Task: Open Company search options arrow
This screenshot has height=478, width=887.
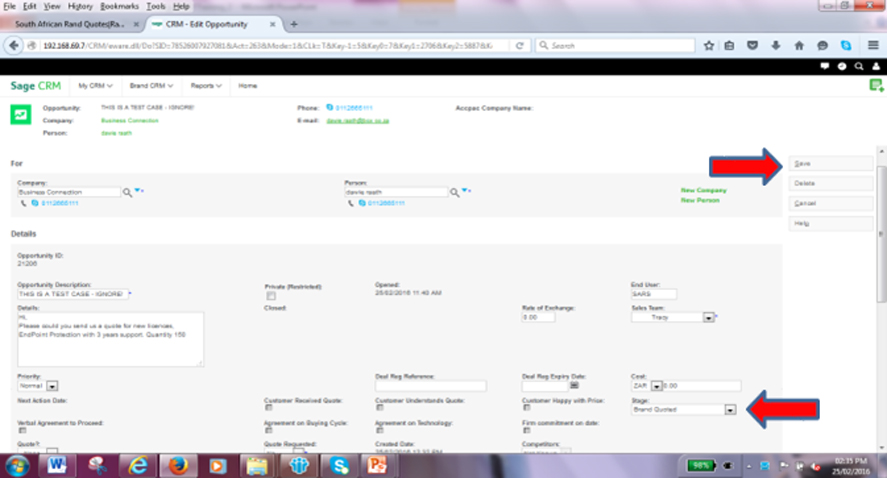Action: point(139,191)
